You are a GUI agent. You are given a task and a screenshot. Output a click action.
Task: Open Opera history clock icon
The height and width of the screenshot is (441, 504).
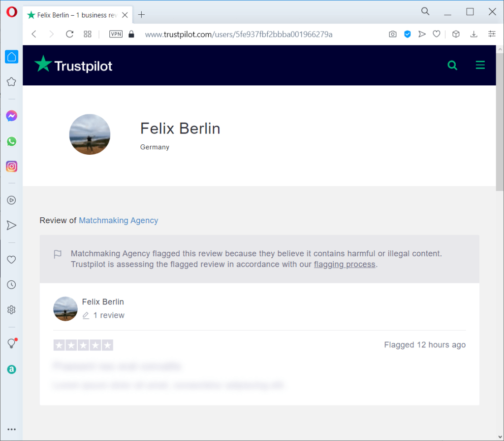point(11,285)
